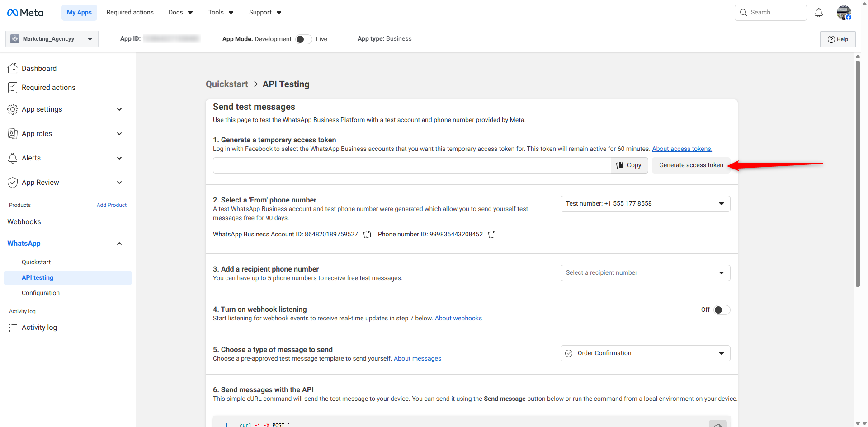Open Webhooks in the sidebar
This screenshot has width=868, height=427.
click(24, 222)
